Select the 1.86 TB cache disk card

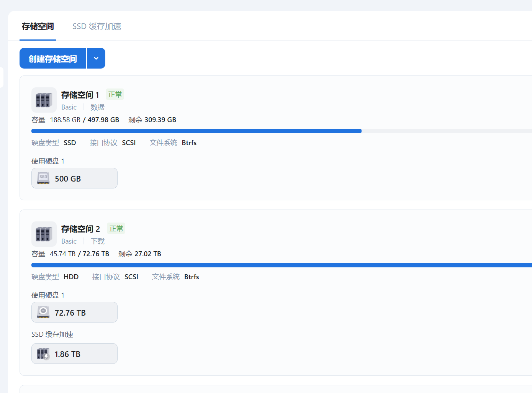74,354
